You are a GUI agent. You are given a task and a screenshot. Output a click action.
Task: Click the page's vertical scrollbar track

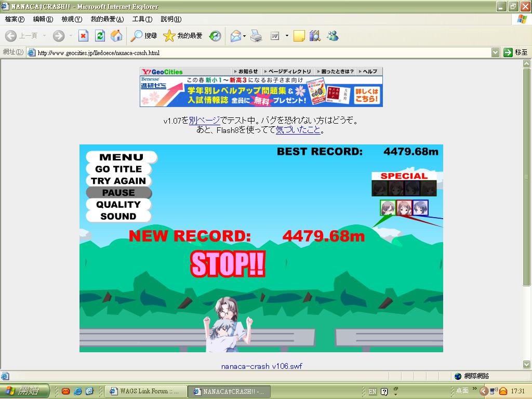[x=527, y=322]
